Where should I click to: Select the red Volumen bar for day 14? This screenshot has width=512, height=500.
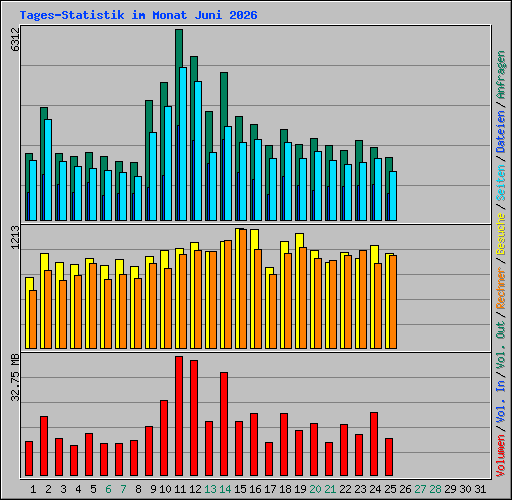pyautogui.click(x=224, y=424)
